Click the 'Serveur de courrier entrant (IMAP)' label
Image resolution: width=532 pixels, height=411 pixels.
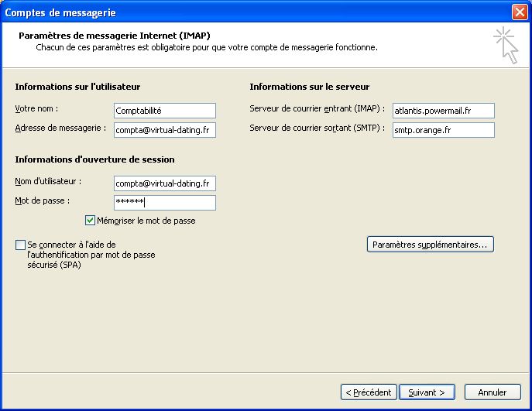(317, 109)
